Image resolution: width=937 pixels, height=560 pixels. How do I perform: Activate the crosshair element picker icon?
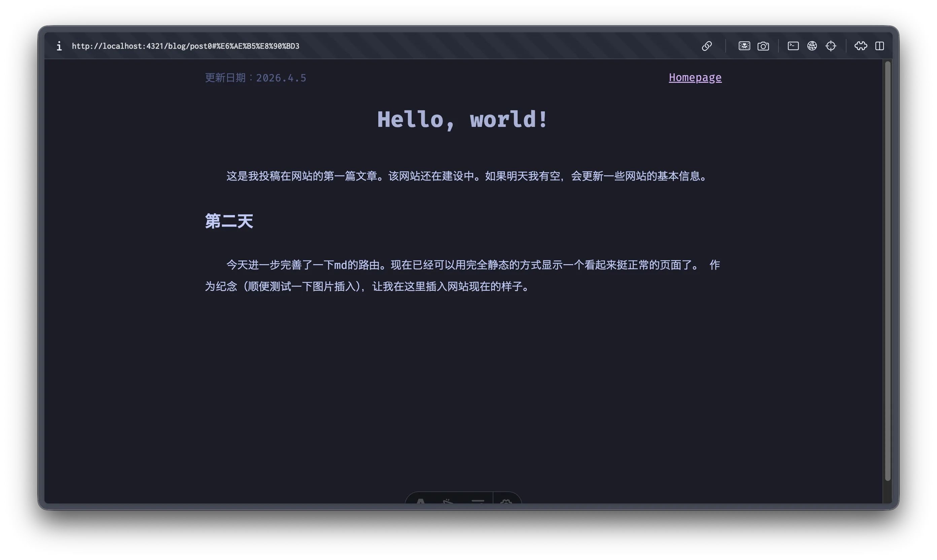(831, 46)
